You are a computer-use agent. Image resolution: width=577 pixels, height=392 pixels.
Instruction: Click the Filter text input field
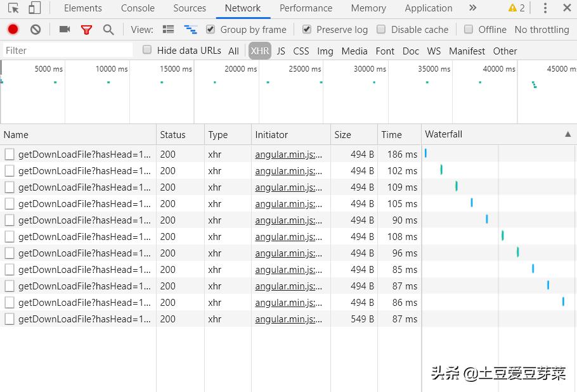pos(67,51)
